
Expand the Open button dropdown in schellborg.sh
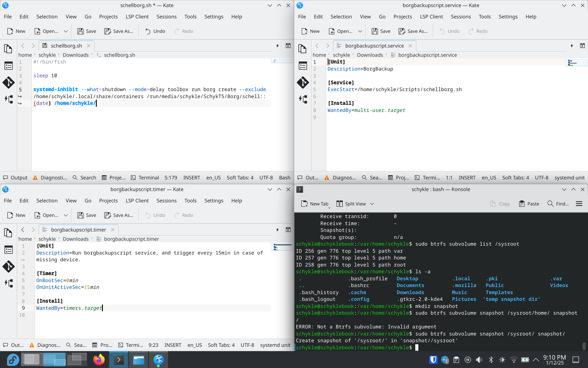[66, 31]
